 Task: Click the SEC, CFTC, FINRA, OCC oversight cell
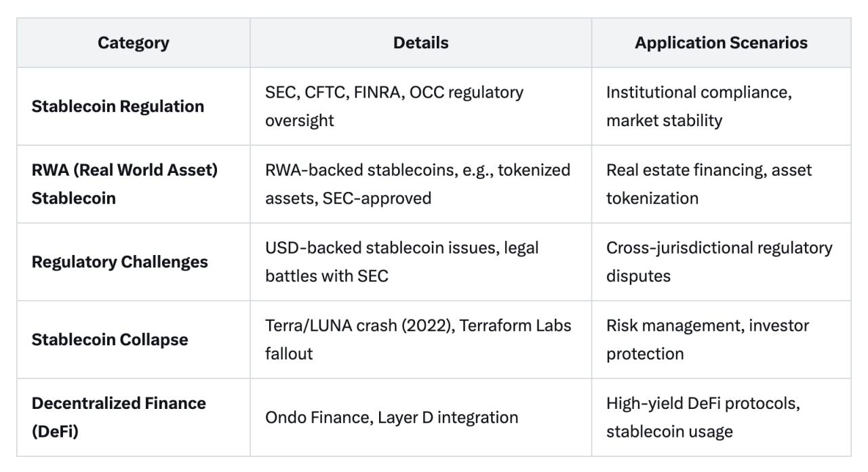pos(394,106)
